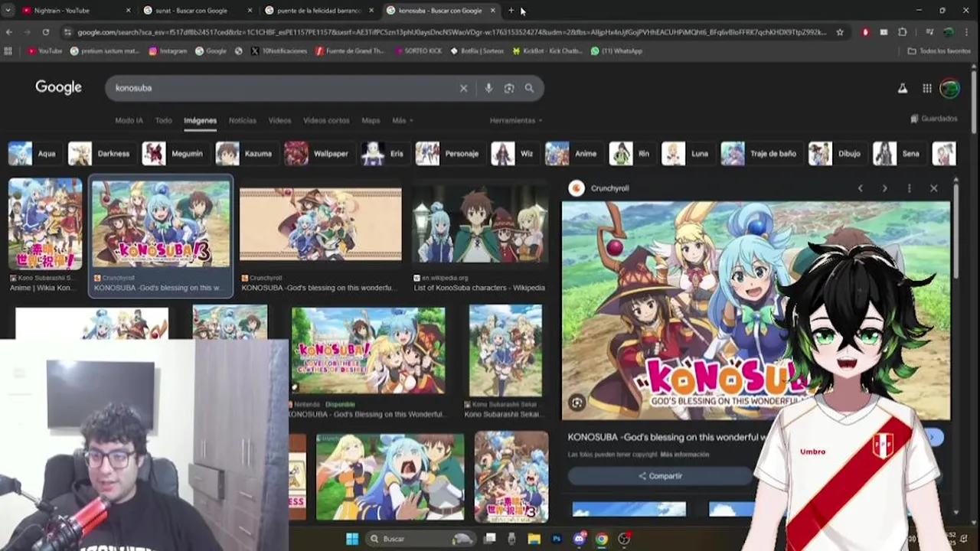Select the Videos cortos tab

pyautogui.click(x=326, y=120)
